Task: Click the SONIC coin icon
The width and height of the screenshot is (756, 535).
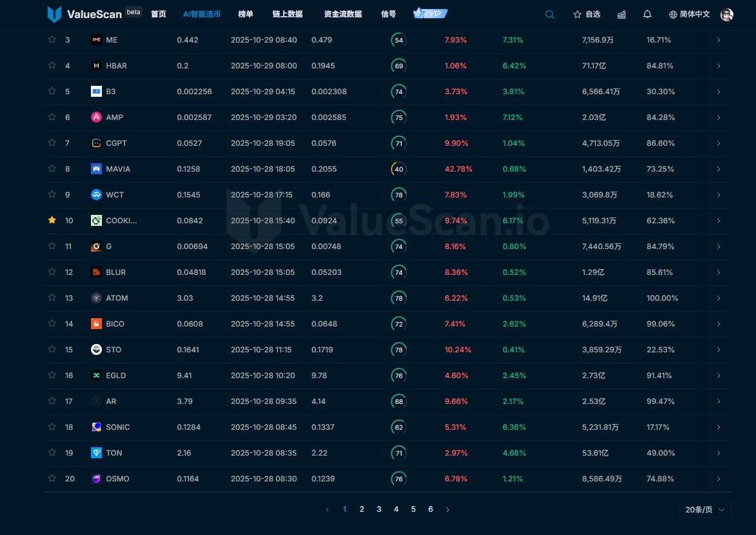Action: (x=96, y=427)
